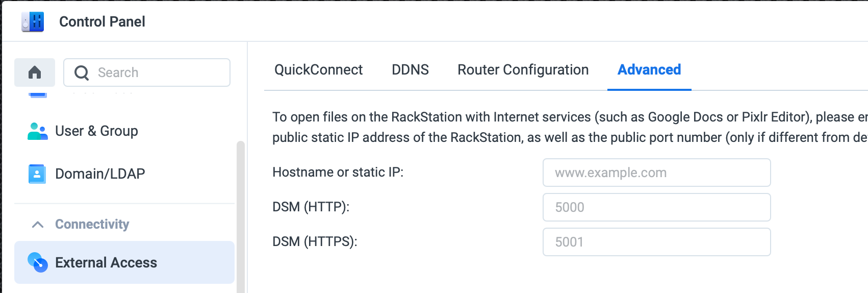The width and height of the screenshot is (868, 293).
Task: Switch to the DDNS tab
Action: tap(410, 70)
